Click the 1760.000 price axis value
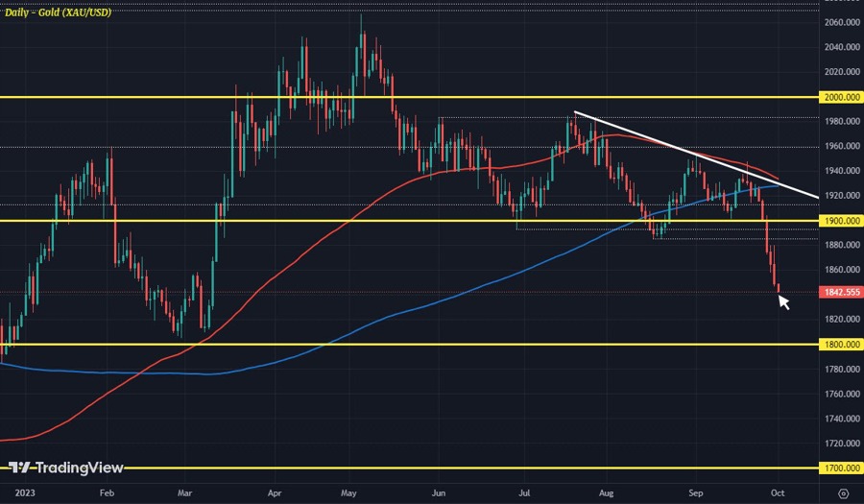 click(843, 394)
